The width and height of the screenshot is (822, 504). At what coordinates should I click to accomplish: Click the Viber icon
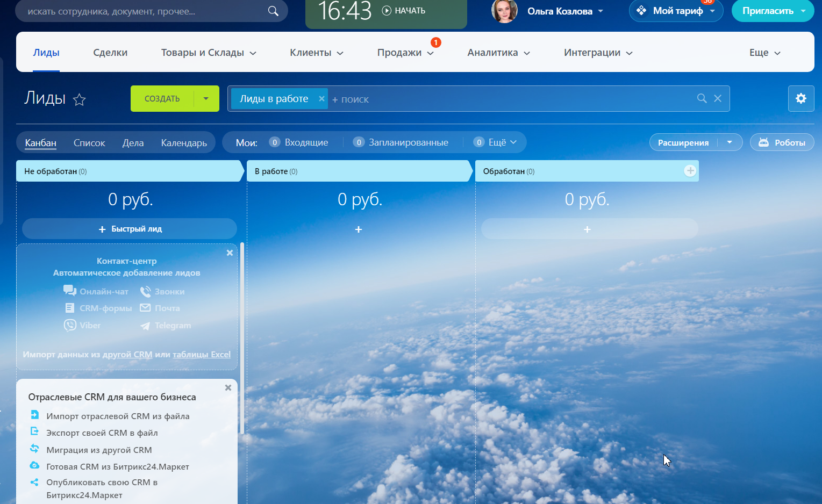pyautogui.click(x=70, y=325)
